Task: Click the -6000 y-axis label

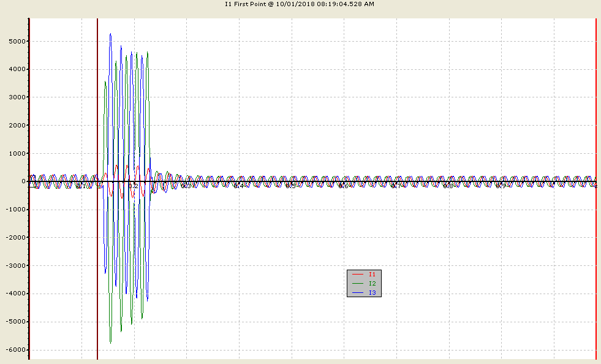Action: coord(16,350)
